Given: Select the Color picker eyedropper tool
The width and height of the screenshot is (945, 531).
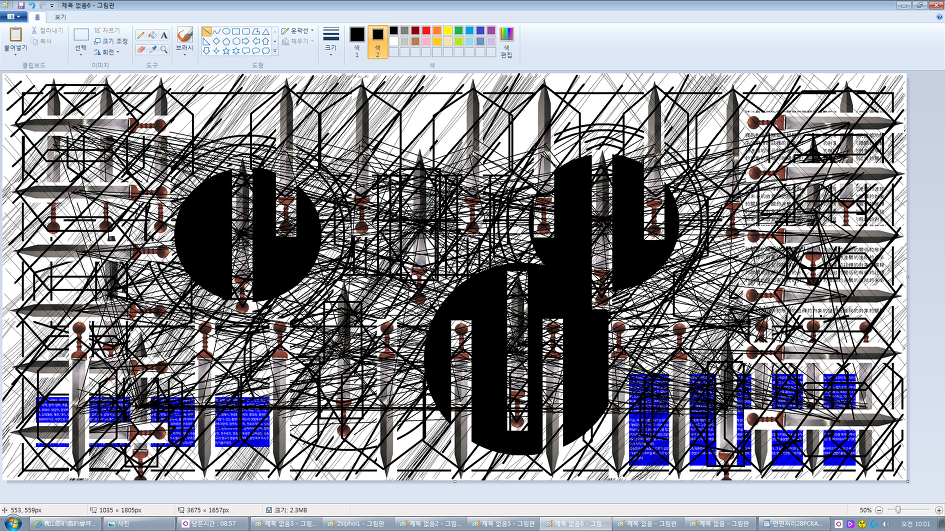Looking at the screenshot, I should [x=152, y=49].
